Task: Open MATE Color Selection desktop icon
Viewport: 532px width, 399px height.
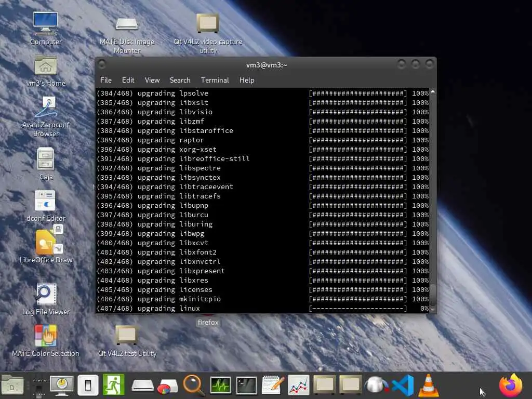Action: [46, 341]
